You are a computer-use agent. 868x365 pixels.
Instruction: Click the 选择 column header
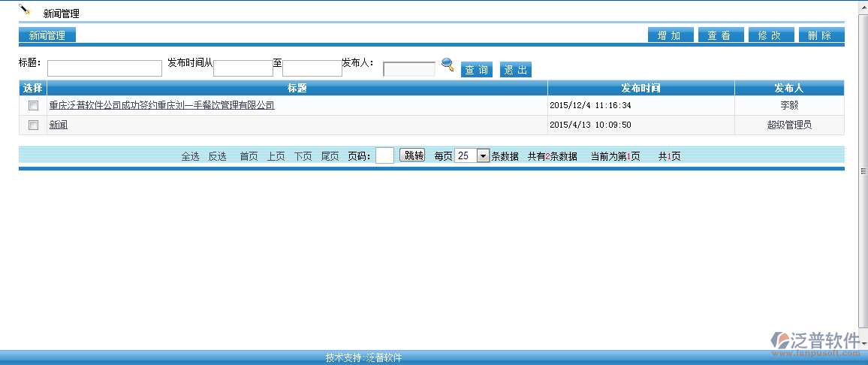32,88
